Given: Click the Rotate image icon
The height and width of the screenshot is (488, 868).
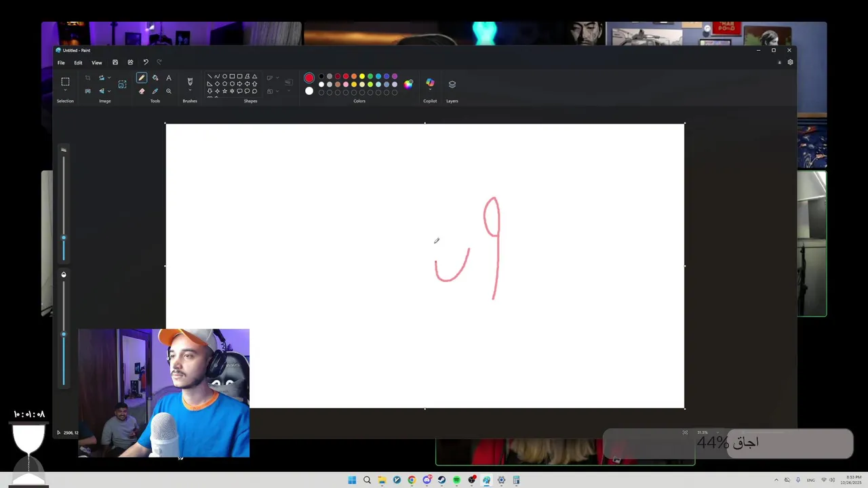Looking at the screenshot, I should click(x=102, y=78).
